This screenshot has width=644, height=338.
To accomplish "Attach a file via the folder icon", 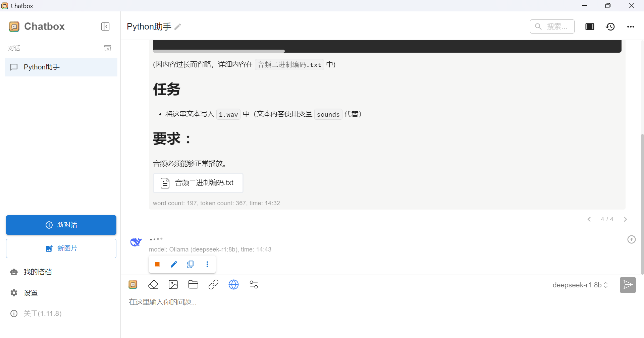I will pos(194,285).
